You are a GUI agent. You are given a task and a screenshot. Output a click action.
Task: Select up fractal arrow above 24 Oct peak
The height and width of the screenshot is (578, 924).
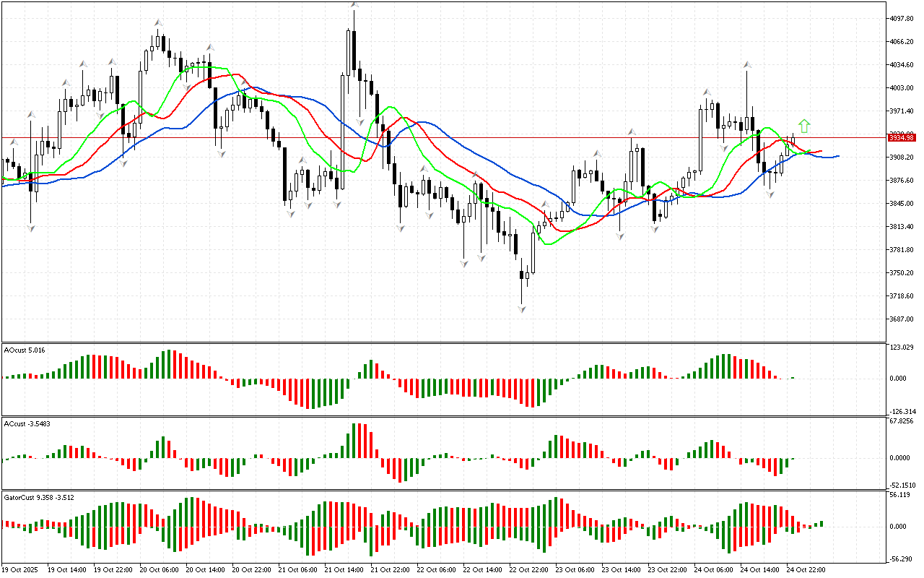(x=746, y=65)
